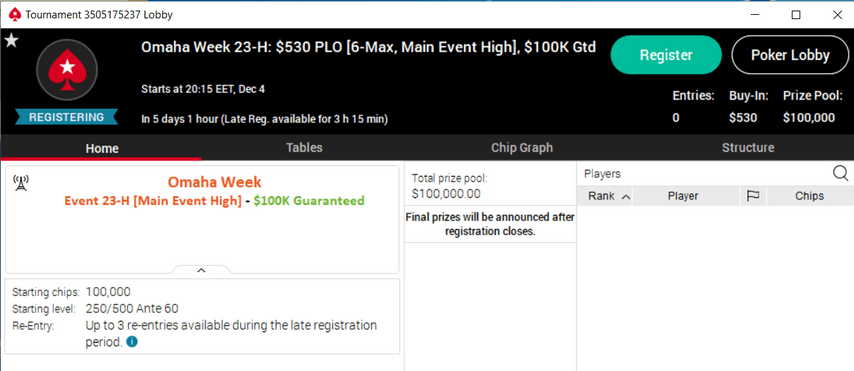This screenshot has width=854, height=371.
Task: Sort by the Player column header
Action: coord(683,196)
